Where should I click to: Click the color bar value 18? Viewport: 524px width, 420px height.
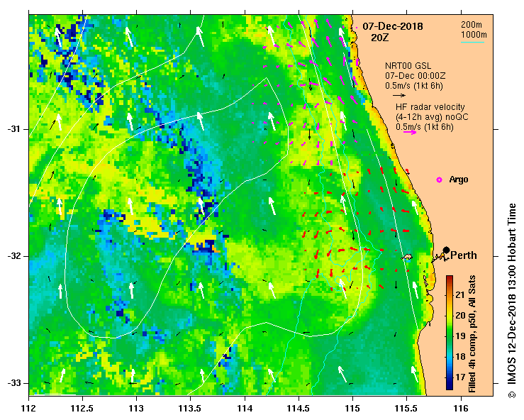(x=460, y=356)
